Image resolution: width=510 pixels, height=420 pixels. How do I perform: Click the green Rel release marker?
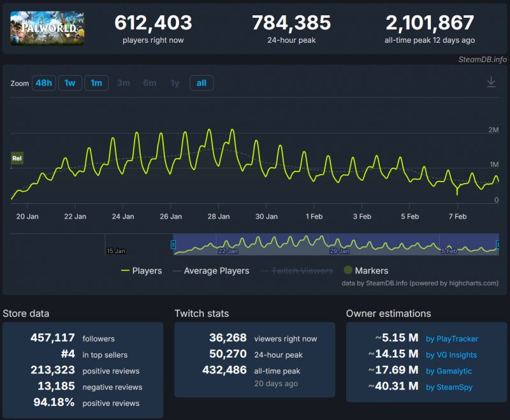coord(17,158)
